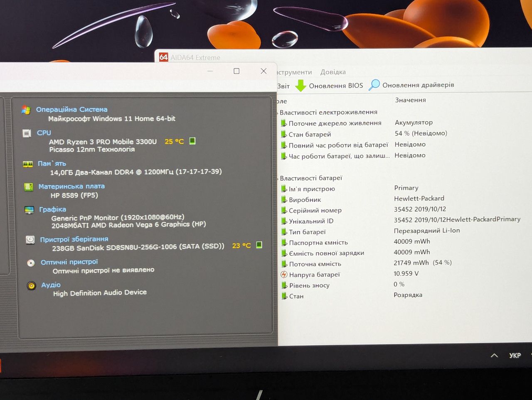Click the speaker icon beside Аудіо
This screenshot has width=532, height=400.
[32, 286]
